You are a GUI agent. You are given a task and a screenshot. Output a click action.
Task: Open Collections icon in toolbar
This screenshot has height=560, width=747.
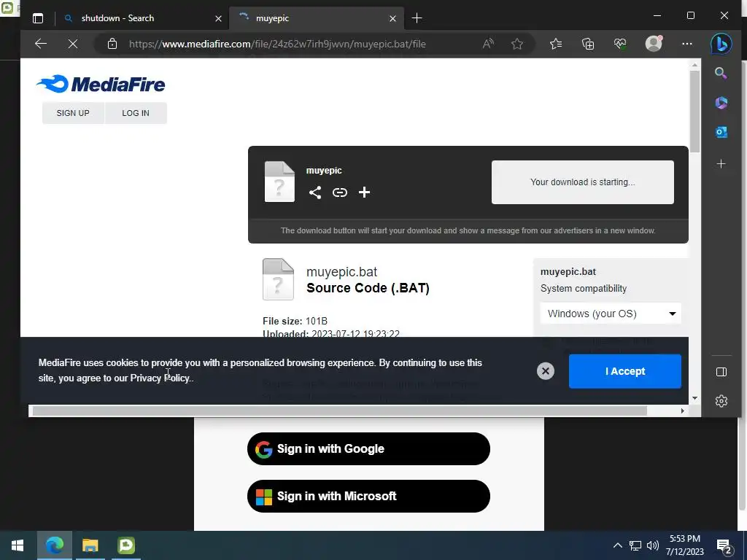point(588,44)
